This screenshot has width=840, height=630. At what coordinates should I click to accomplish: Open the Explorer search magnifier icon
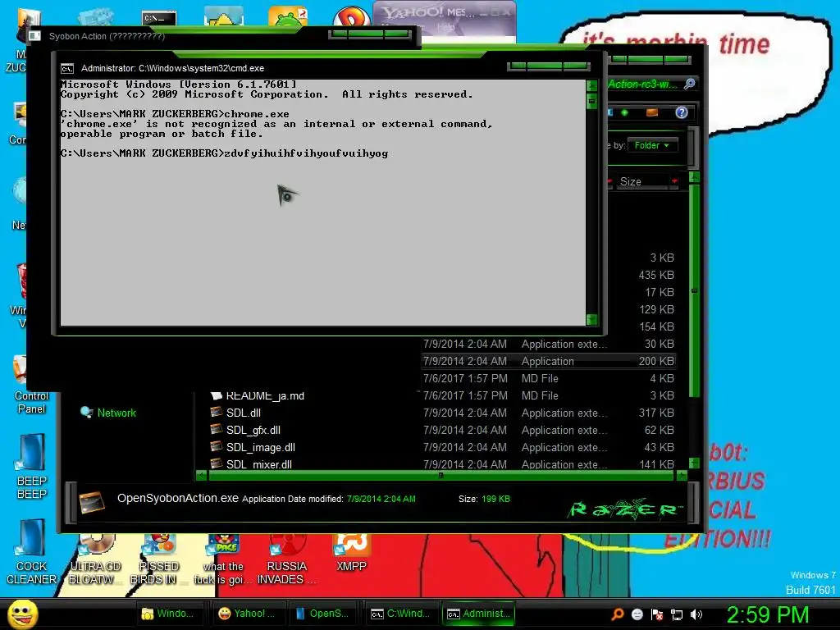[689, 84]
